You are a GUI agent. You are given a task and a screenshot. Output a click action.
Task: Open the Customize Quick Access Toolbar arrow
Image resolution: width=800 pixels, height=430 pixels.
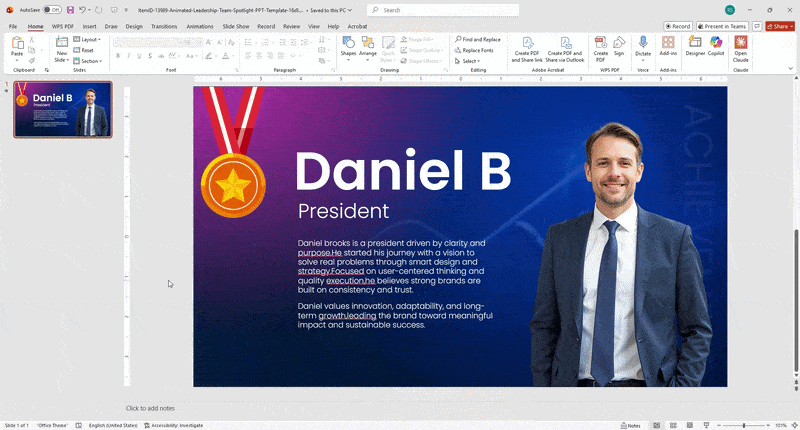coord(126,10)
